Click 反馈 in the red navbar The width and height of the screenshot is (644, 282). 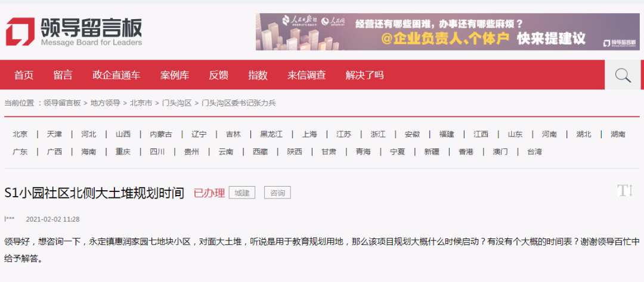[x=218, y=75]
